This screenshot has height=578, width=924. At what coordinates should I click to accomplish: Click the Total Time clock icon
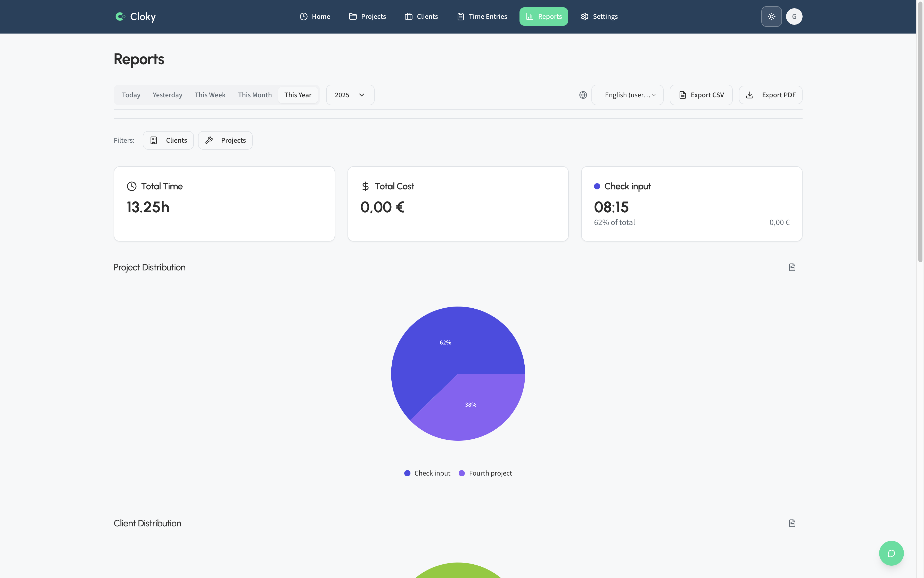pos(131,186)
